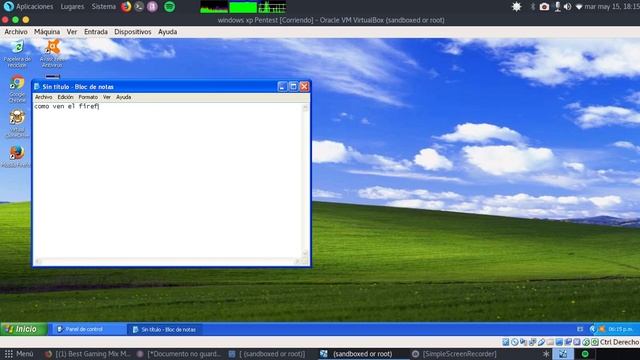The height and width of the screenshot is (360, 640).
Task: Switch to Documento no guardado taskbar entry
Action: [x=179, y=354]
